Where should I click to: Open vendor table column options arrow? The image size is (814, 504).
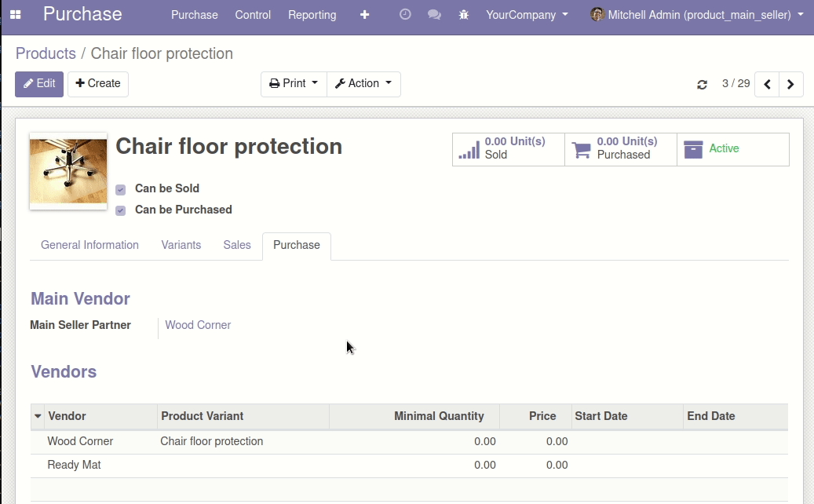[x=38, y=416]
